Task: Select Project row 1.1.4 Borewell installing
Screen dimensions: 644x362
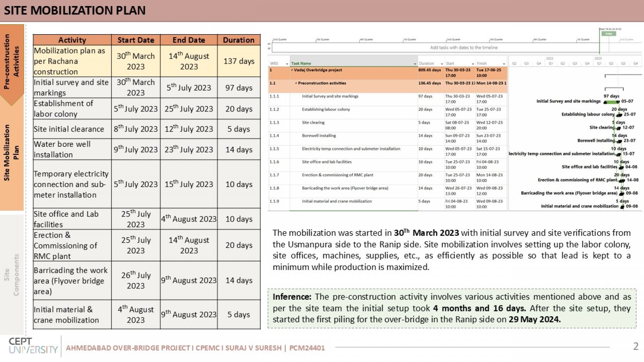Action: [x=388, y=138]
